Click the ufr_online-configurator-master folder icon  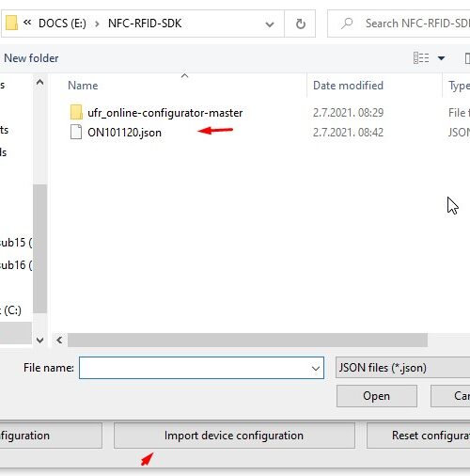(76, 113)
